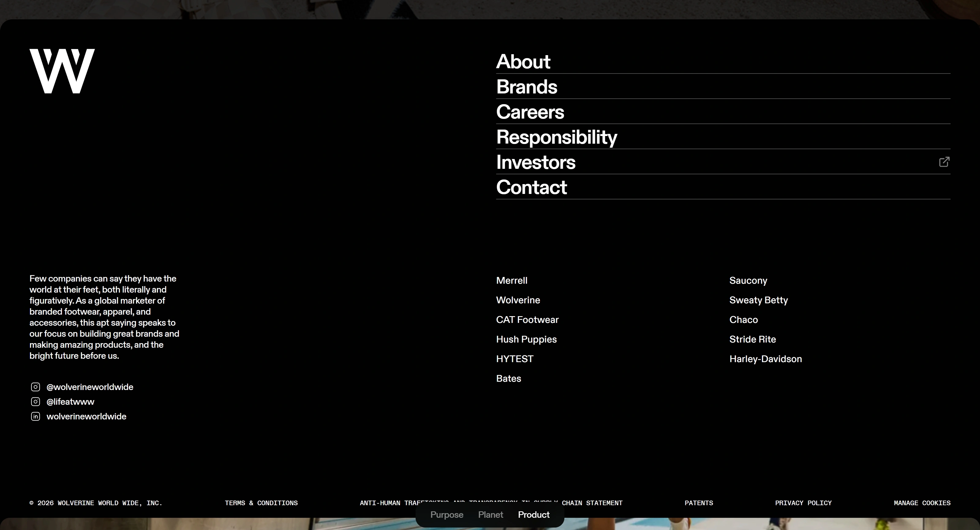This screenshot has width=980, height=530.
Task: Open the Merrell brand link
Action: pos(512,281)
